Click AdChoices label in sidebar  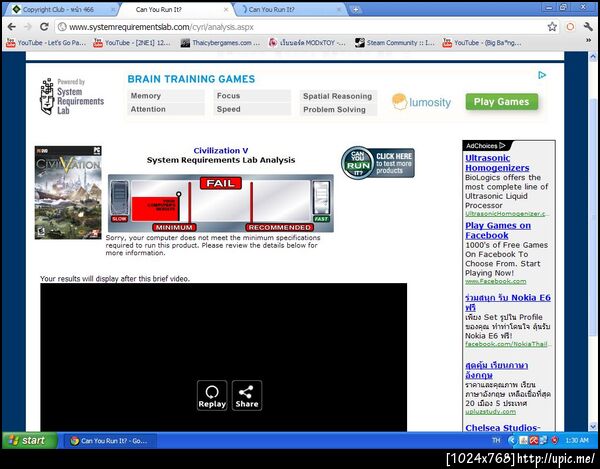pos(485,146)
